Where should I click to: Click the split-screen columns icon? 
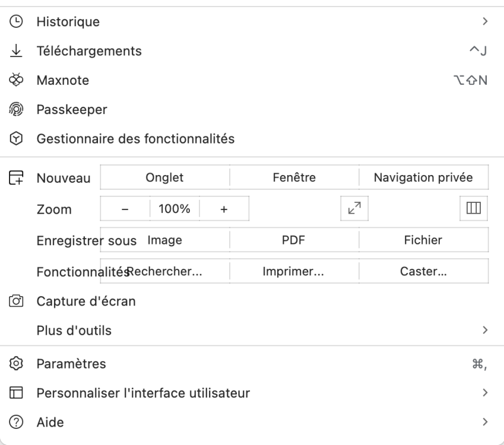(473, 208)
